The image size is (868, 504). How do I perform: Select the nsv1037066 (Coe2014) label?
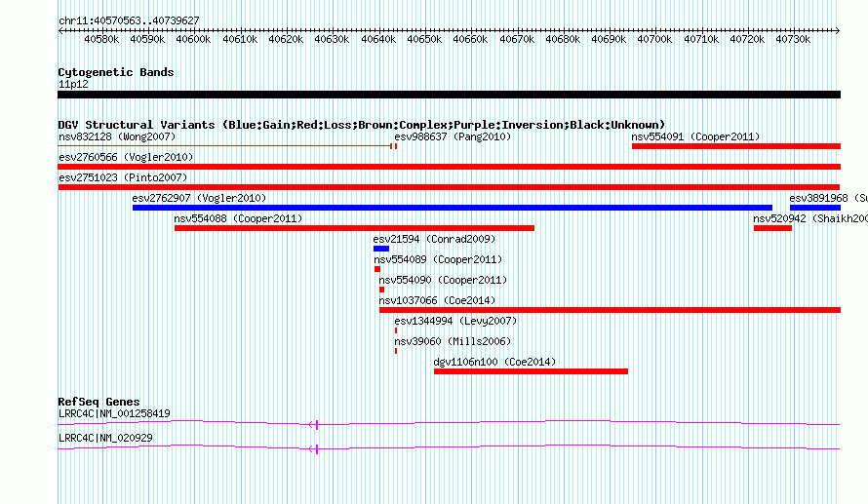[437, 300]
